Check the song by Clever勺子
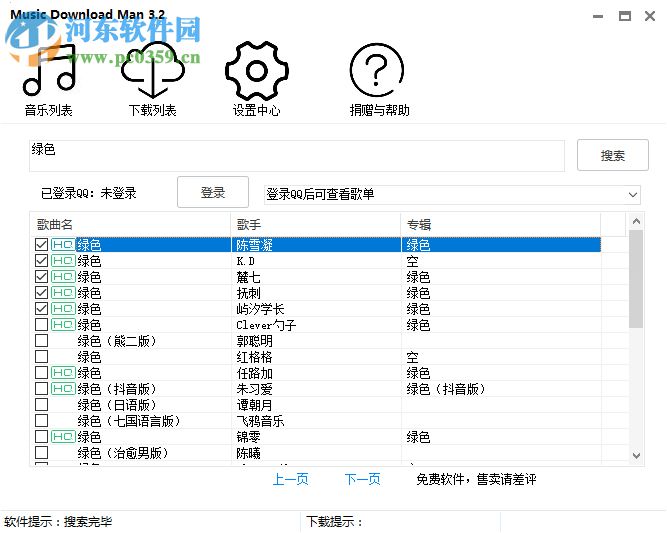Screen dimensions: 667x533 (x=41, y=325)
